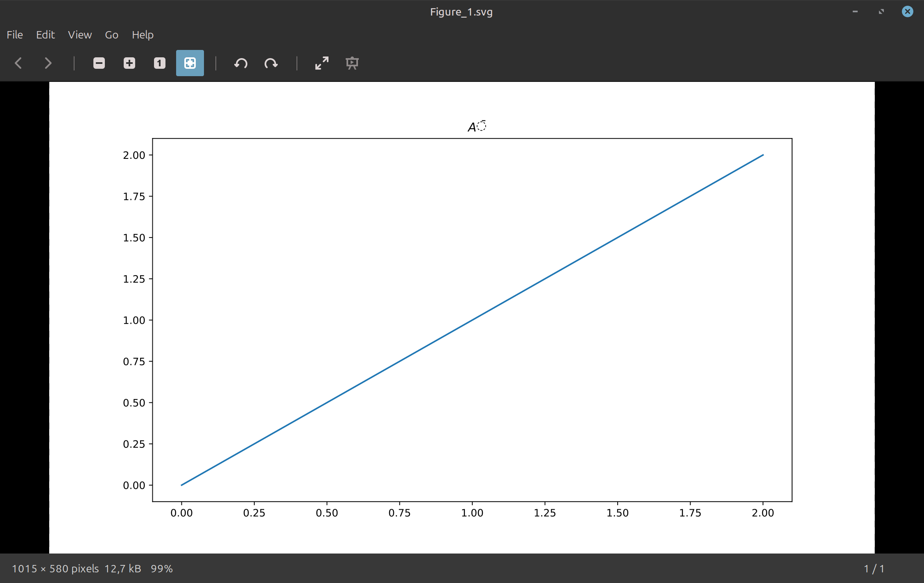Click the next image arrow
This screenshot has height=583, width=924.
point(48,63)
